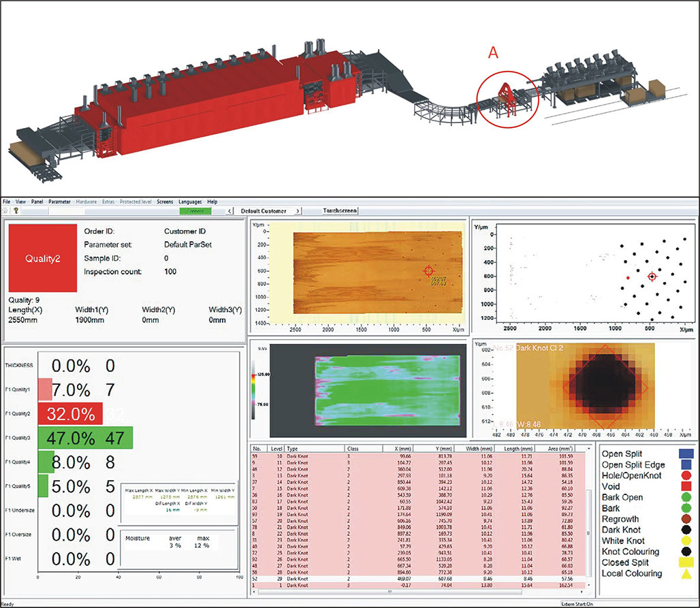Click the Void red square symbol
The width and height of the screenshot is (700, 608).
[x=686, y=486]
